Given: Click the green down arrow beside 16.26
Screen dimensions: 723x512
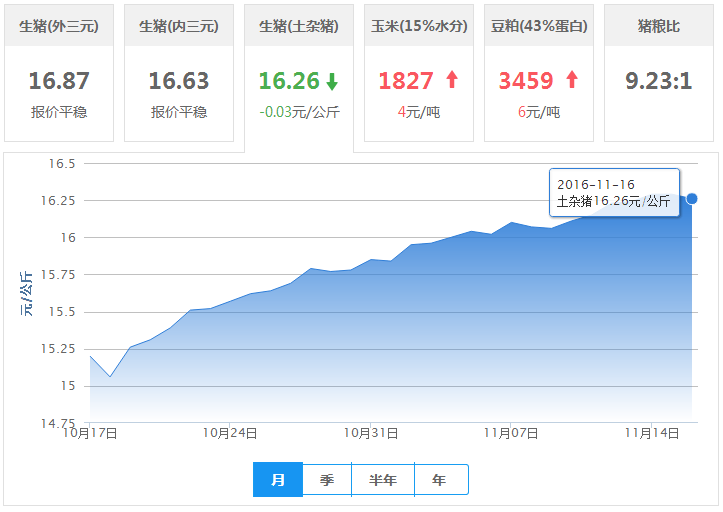Looking at the screenshot, I should (332, 81).
